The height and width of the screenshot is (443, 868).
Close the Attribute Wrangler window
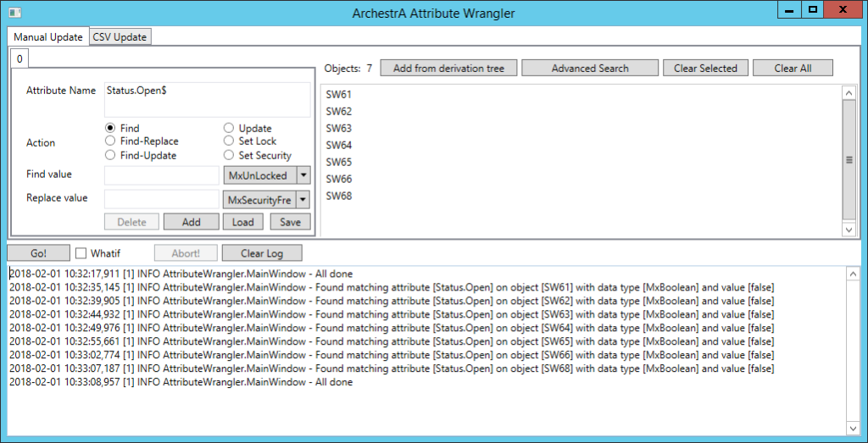843,9
